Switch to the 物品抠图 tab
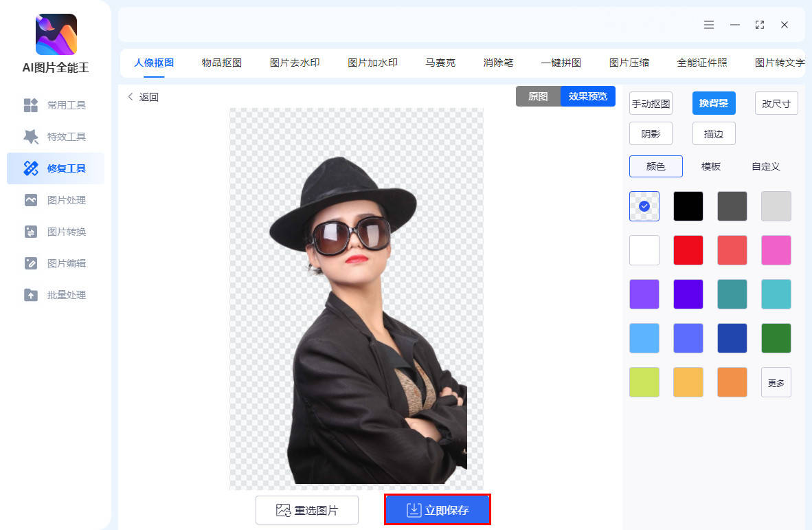Viewport: 812px width, 530px height. pyautogui.click(x=221, y=63)
